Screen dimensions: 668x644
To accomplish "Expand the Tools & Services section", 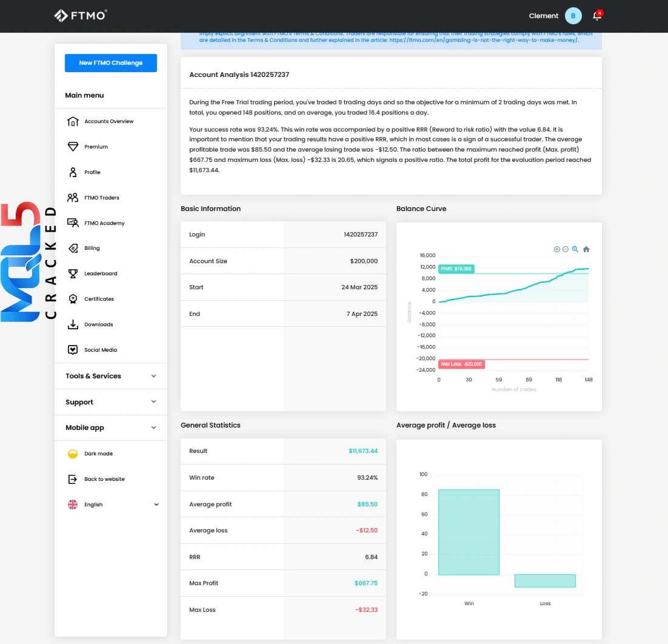I will (x=111, y=376).
